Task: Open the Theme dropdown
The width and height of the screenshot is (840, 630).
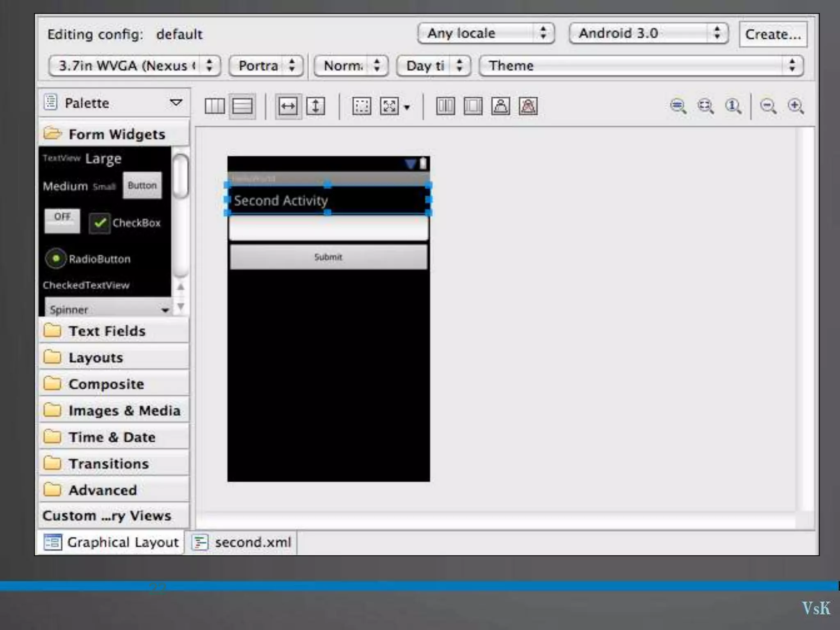Action: pyautogui.click(x=641, y=66)
